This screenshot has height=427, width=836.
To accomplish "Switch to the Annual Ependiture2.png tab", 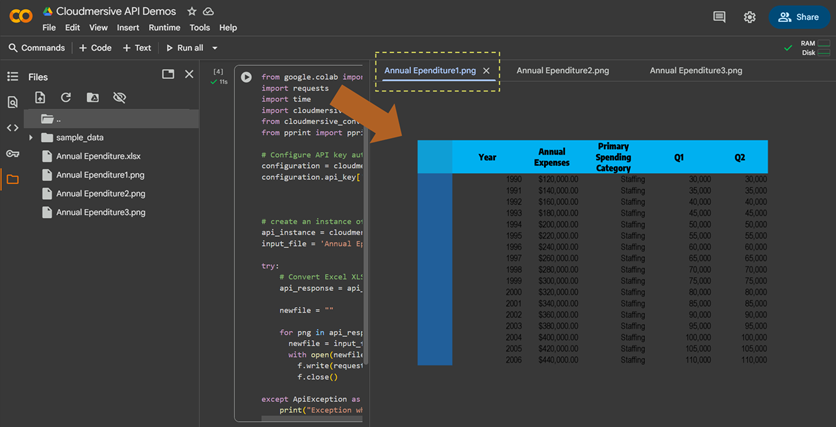I will click(562, 71).
